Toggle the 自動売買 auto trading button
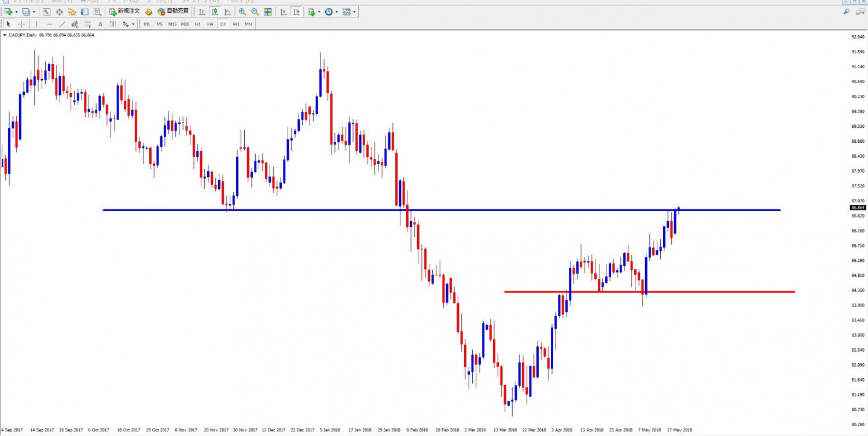The image size is (868, 436). point(173,12)
